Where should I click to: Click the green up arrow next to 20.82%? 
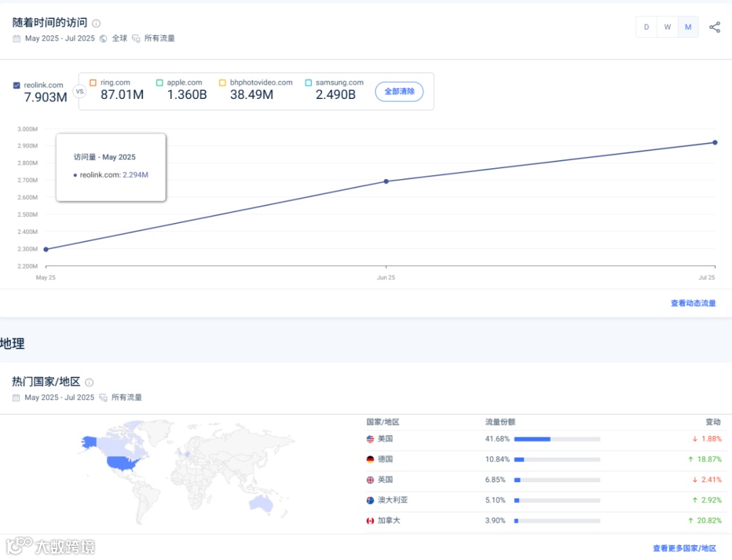point(691,521)
